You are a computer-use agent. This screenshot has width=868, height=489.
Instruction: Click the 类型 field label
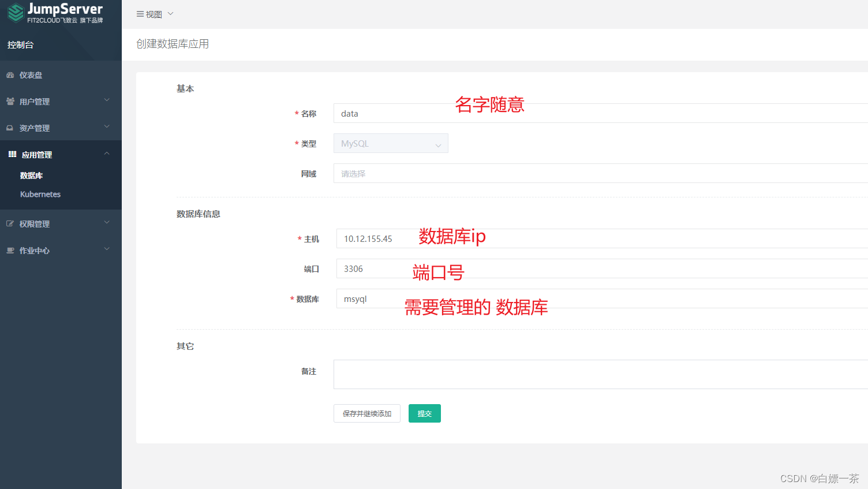pos(309,144)
